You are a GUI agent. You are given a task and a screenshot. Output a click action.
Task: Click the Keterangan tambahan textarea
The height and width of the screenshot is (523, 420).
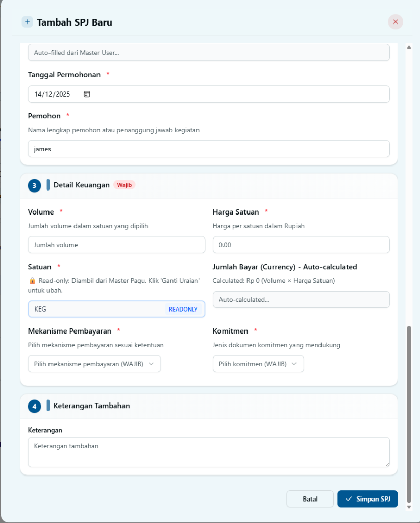tap(208, 451)
